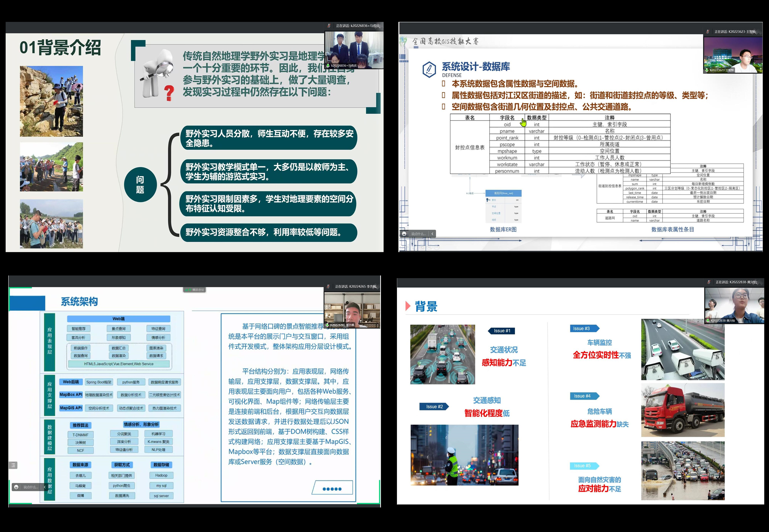
Task: Select the 黄兴怡 speaker video thumbnail
Action: (734, 306)
